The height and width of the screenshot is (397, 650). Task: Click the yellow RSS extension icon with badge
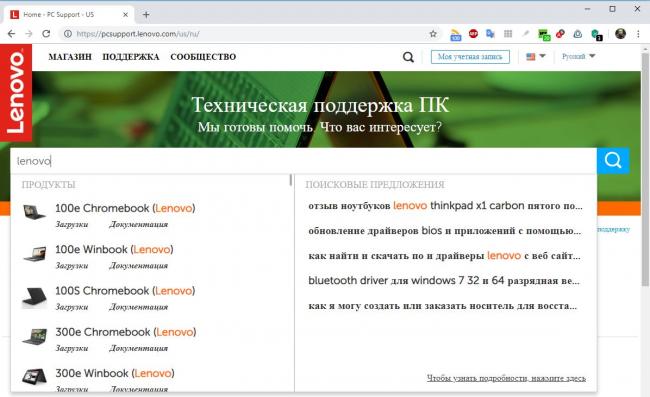click(x=456, y=35)
